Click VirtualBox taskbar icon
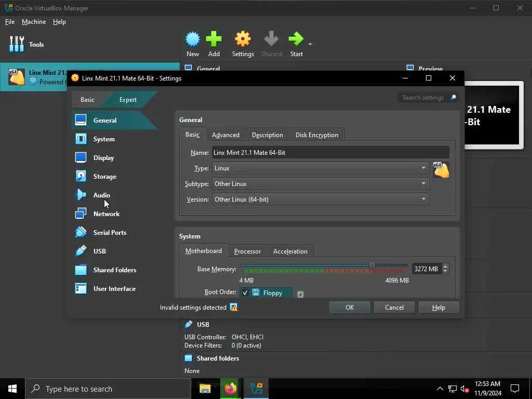 click(x=256, y=389)
